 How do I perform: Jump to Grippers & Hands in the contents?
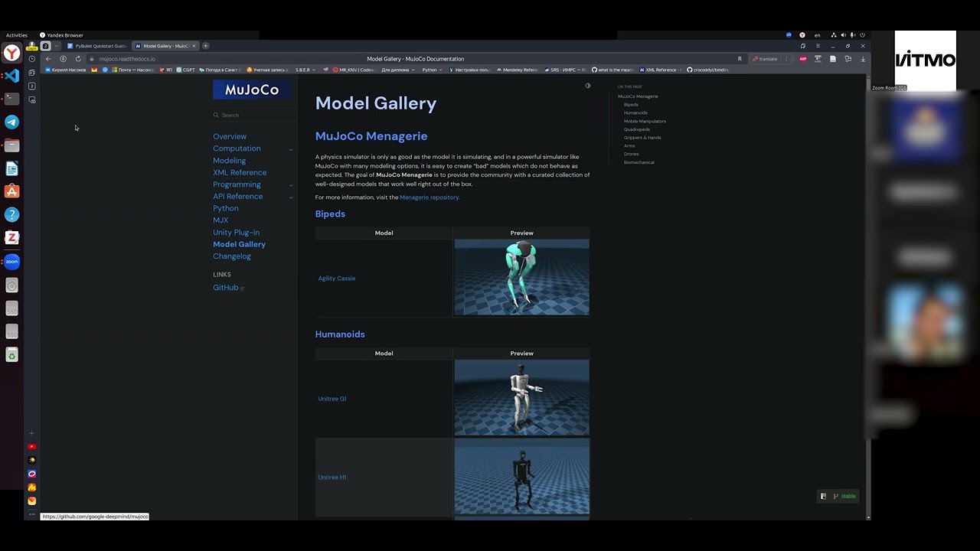642,138
